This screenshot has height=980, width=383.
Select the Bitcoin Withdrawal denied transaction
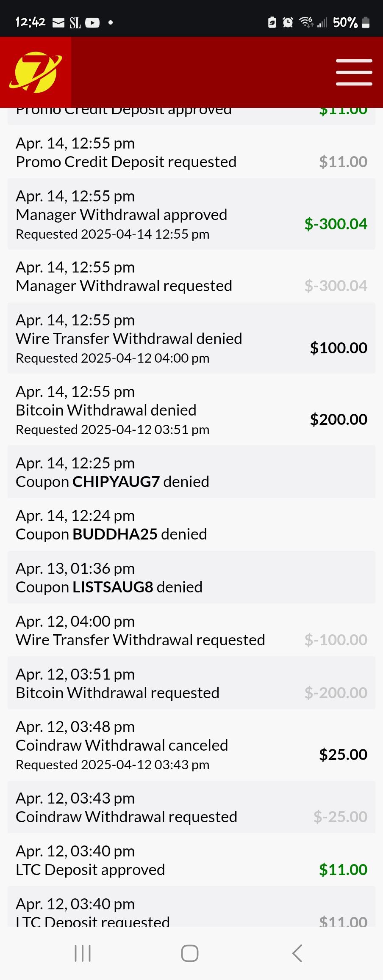tap(191, 410)
